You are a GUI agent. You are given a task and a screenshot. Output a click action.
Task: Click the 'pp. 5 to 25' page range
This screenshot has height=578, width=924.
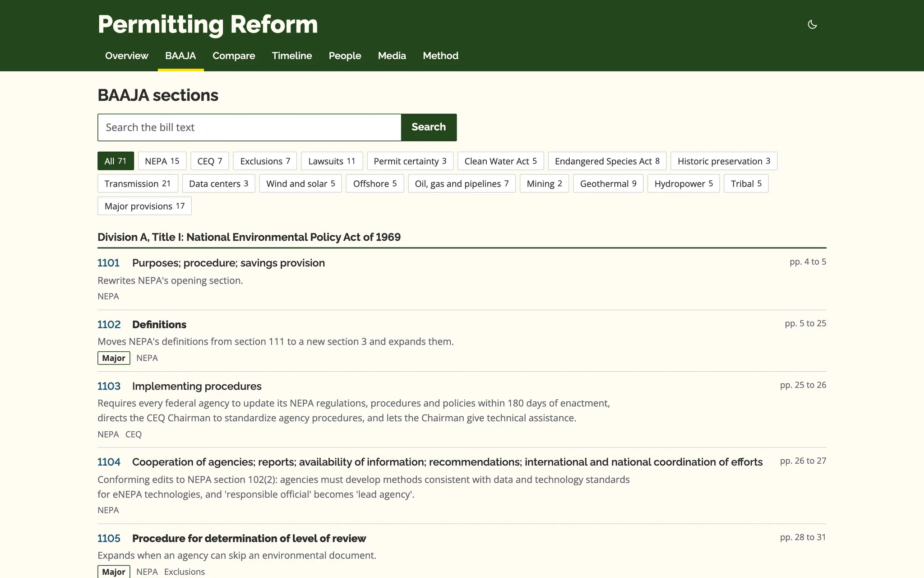[x=805, y=323]
